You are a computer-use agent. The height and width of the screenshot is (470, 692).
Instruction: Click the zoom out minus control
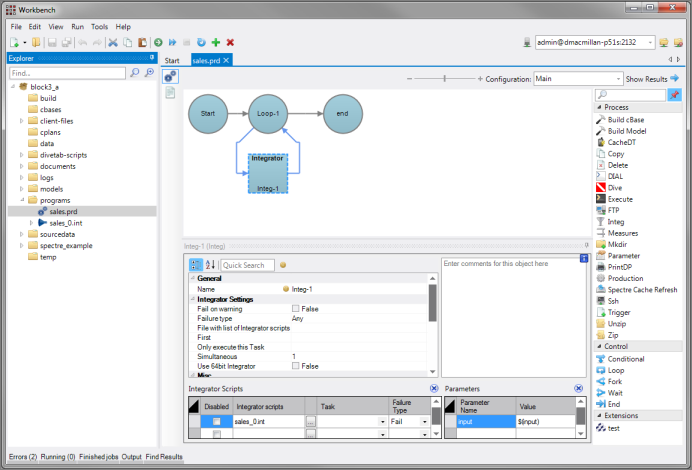tap(409, 79)
